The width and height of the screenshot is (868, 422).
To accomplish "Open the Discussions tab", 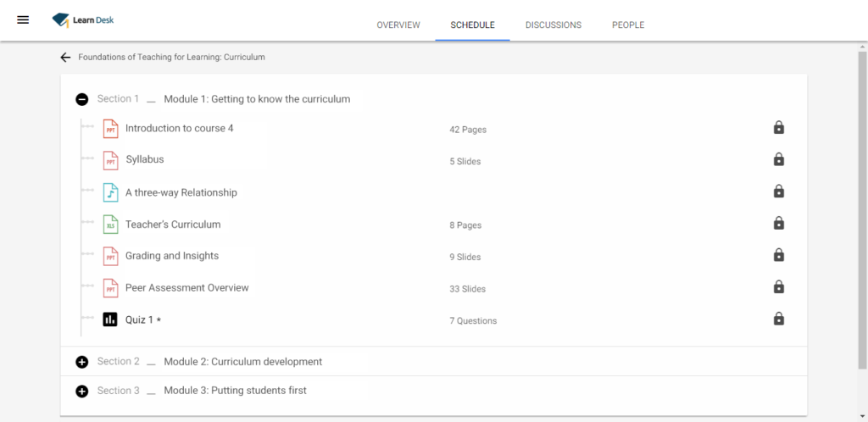I will 553,25.
